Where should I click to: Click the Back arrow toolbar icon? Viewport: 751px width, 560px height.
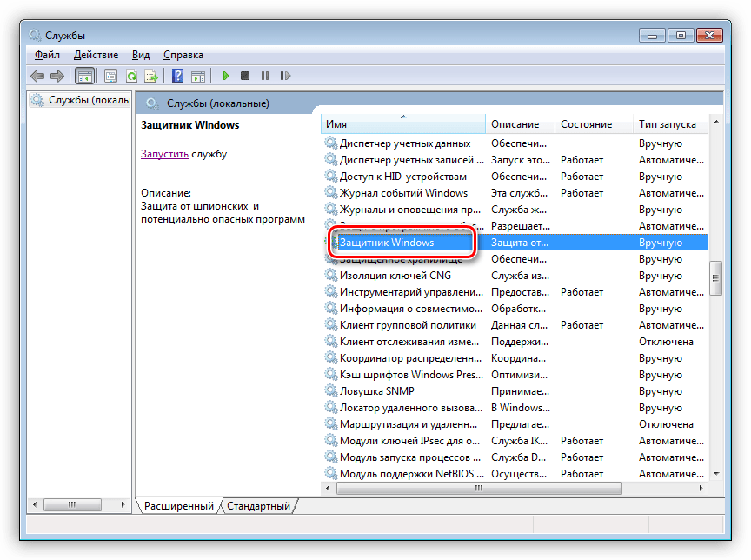pos(37,76)
